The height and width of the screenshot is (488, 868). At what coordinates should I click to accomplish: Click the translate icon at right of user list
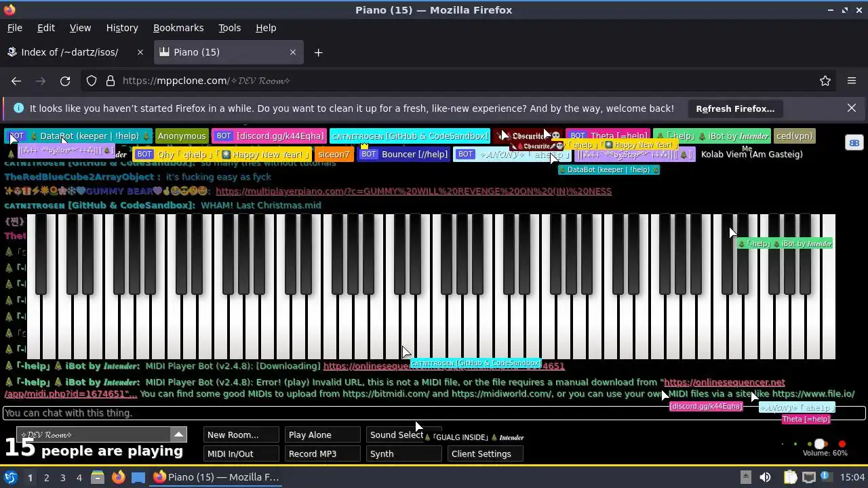point(854,142)
